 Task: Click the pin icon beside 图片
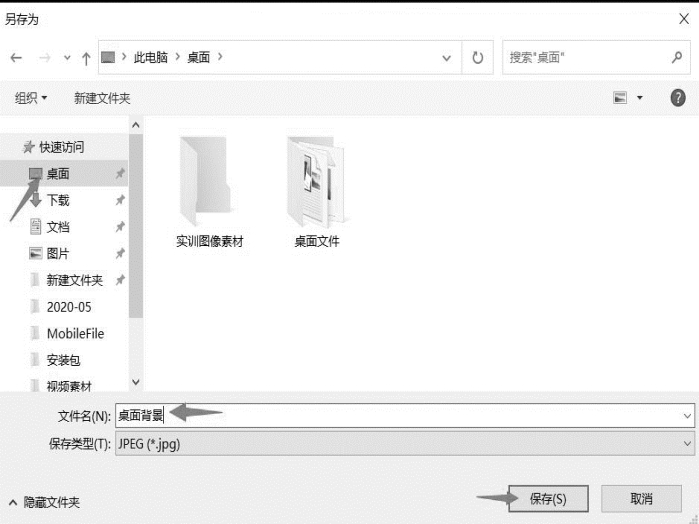click(x=120, y=254)
